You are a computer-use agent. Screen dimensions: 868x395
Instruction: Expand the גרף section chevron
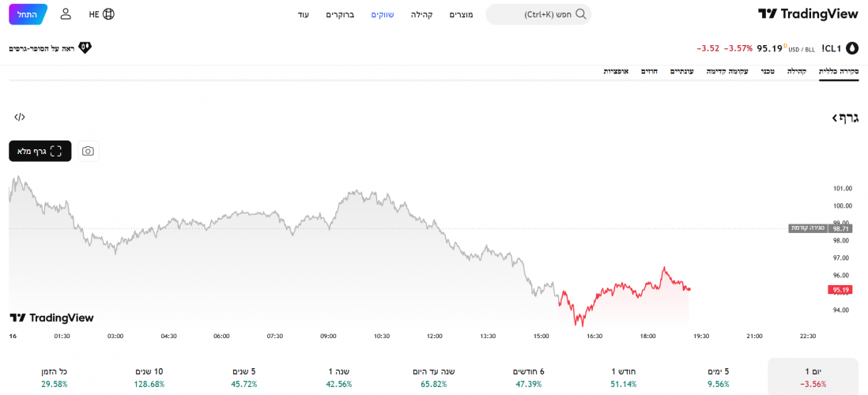[x=835, y=118]
